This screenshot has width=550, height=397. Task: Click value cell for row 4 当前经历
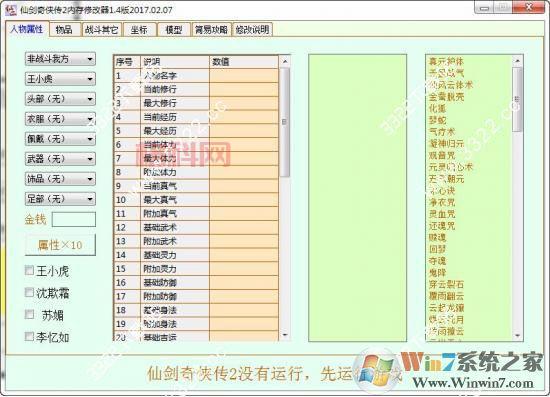pyautogui.click(x=244, y=117)
